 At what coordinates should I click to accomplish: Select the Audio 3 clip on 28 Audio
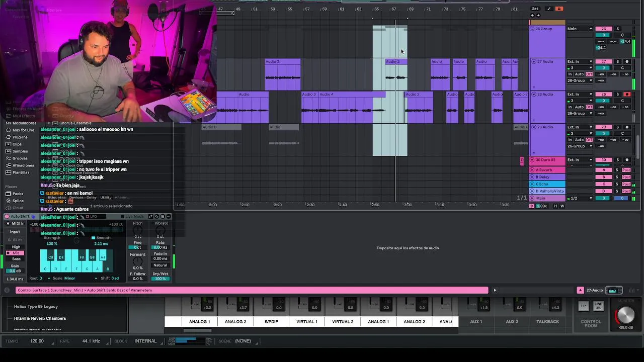point(309,94)
